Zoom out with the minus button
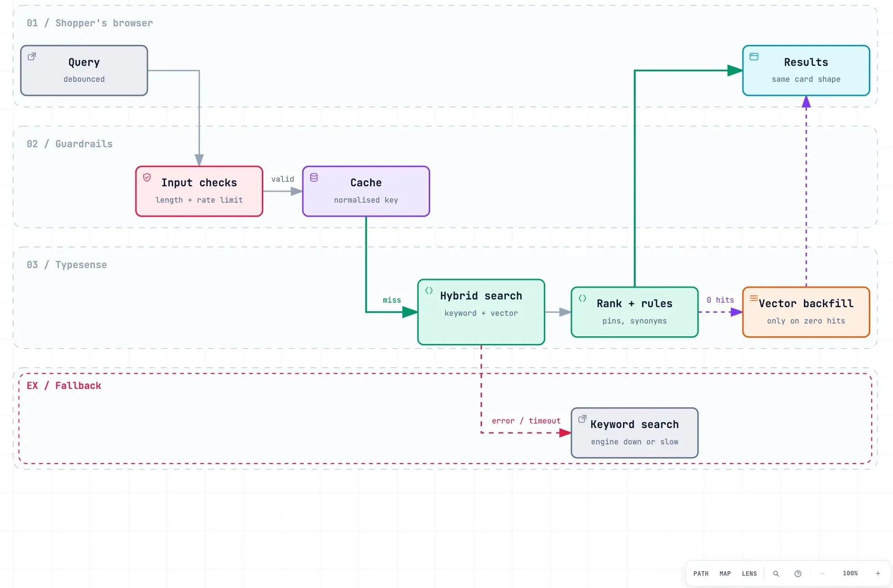This screenshot has height=588, width=893. (x=822, y=573)
